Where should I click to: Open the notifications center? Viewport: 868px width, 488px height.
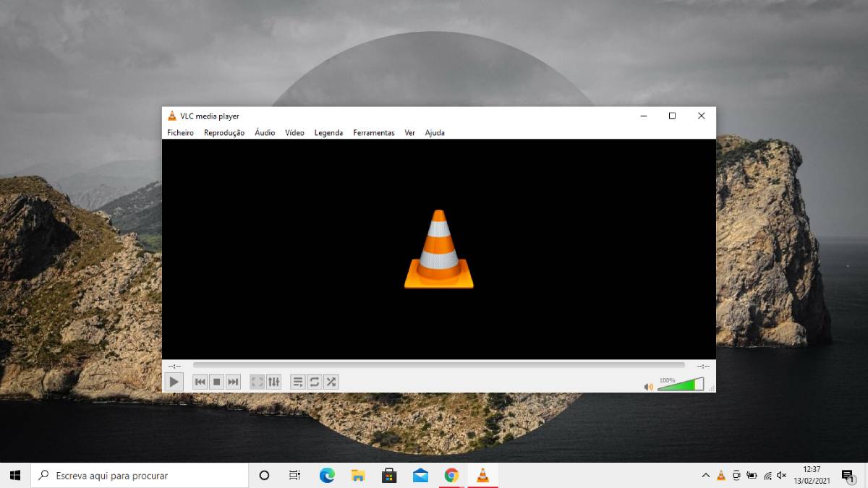coord(848,475)
